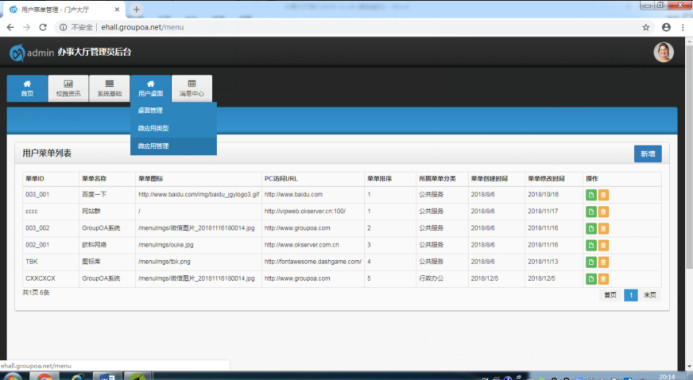Click the admin logo in the header
Screen dimensions: 693x380
(x=17, y=53)
